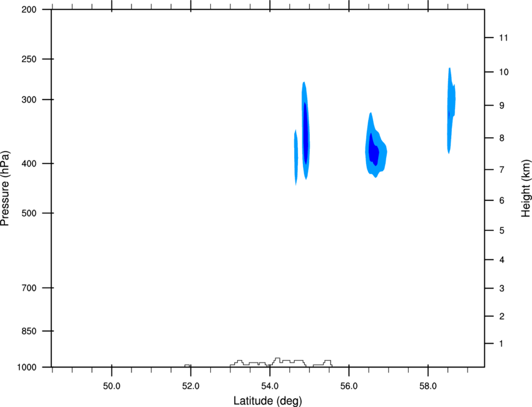Click the 58.0 latitude tick label
Image resolution: width=532 pixels, height=407 pixels.
point(428,386)
